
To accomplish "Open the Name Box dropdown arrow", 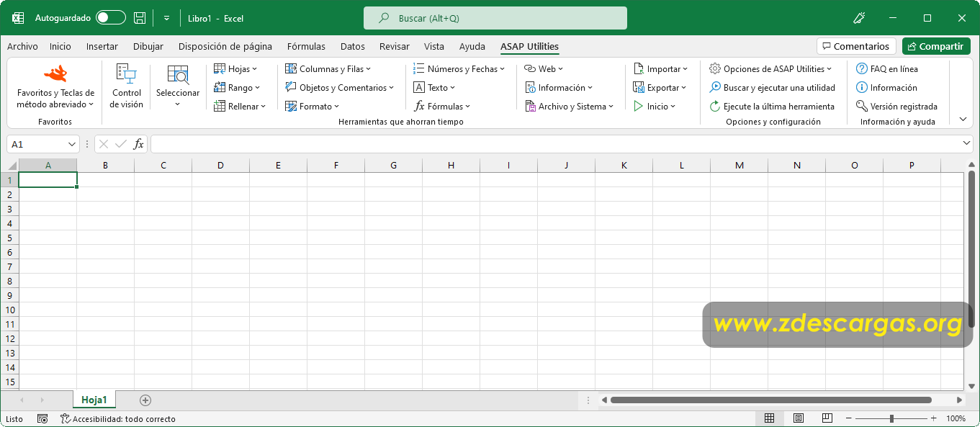I will [x=71, y=144].
